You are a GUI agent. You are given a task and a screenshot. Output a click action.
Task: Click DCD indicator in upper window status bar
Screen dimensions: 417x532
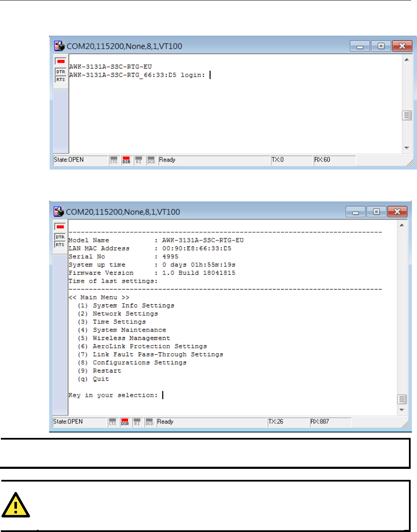[151, 160]
